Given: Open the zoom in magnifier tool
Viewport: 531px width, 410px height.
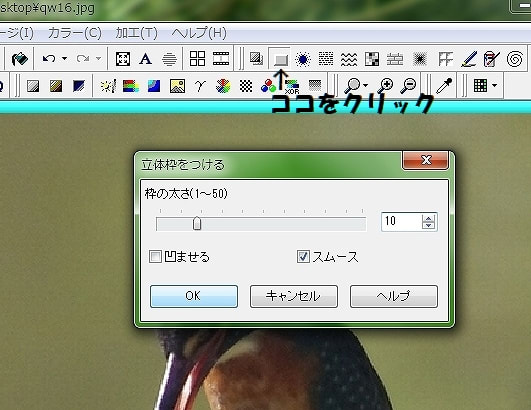Looking at the screenshot, I should tap(386, 85).
